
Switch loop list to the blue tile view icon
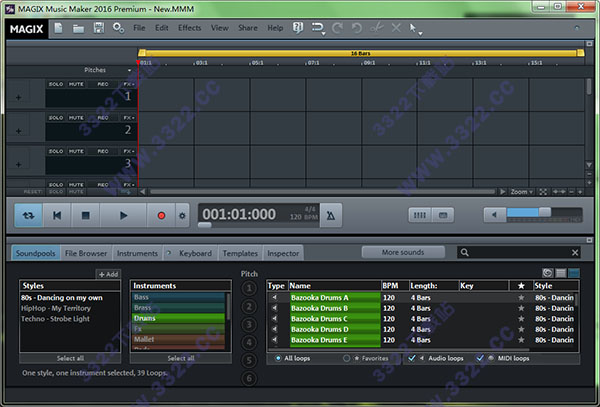(x=574, y=273)
